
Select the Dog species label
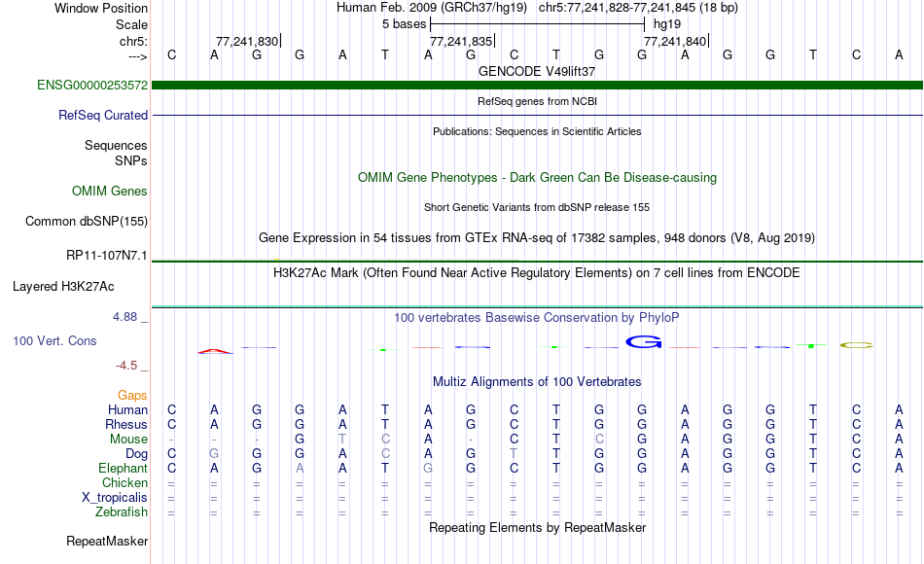pyautogui.click(x=137, y=454)
